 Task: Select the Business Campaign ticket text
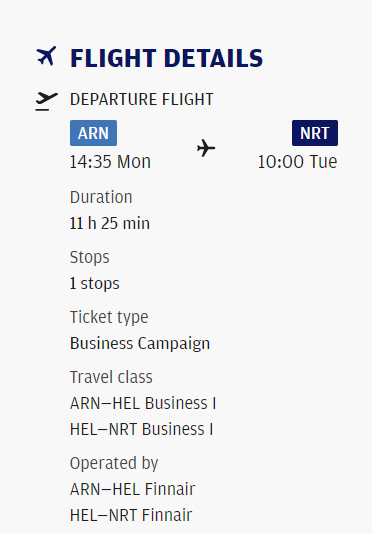pos(140,344)
